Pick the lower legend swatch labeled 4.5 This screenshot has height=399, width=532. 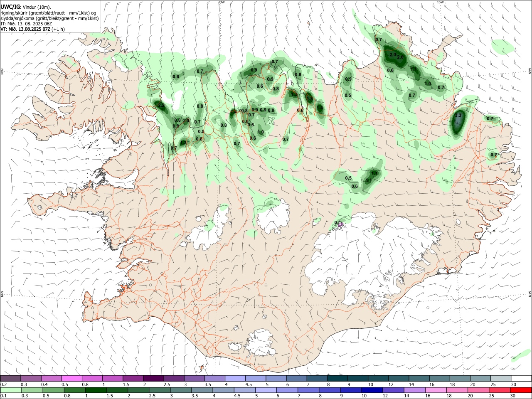[245, 390]
